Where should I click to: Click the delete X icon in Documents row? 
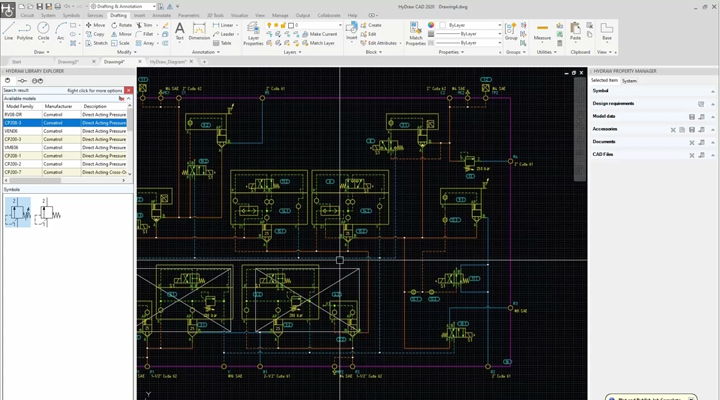tap(692, 142)
